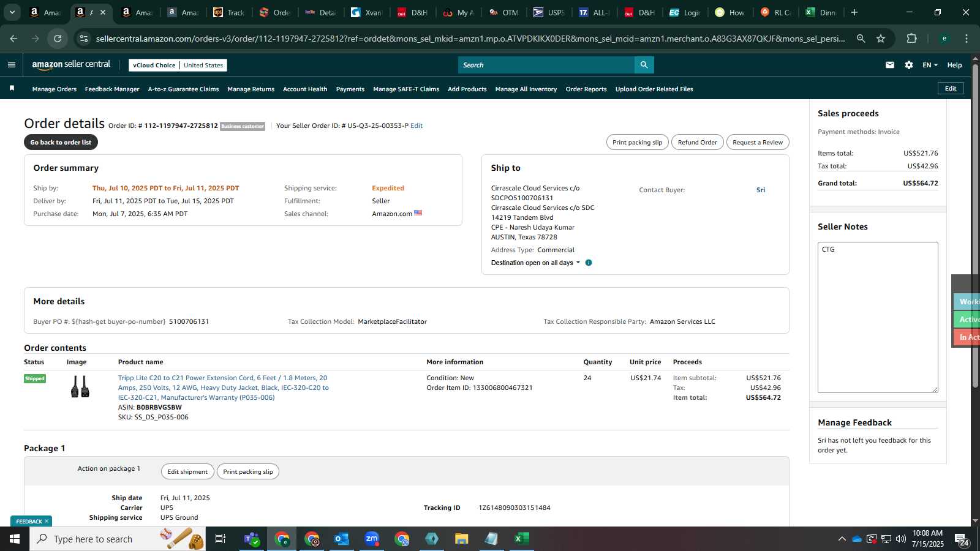Reload the page with the refresh icon
980x551 pixels.
(x=58, y=39)
